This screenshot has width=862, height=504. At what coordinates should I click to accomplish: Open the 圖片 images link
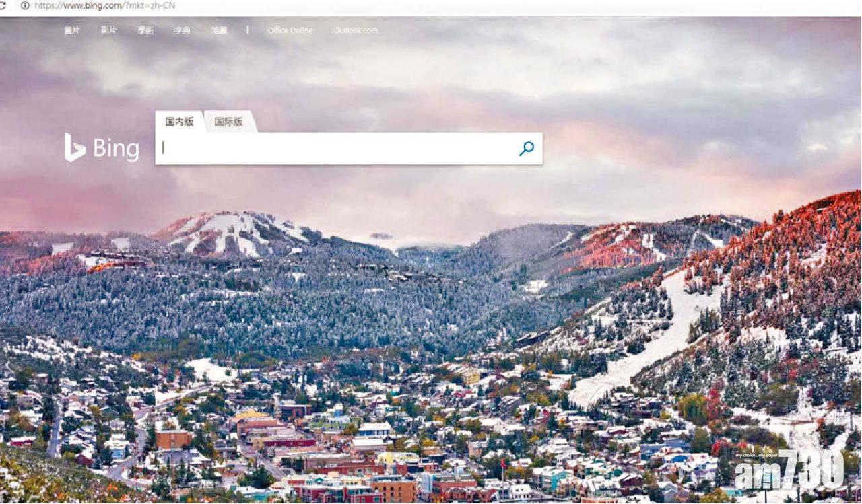71,30
